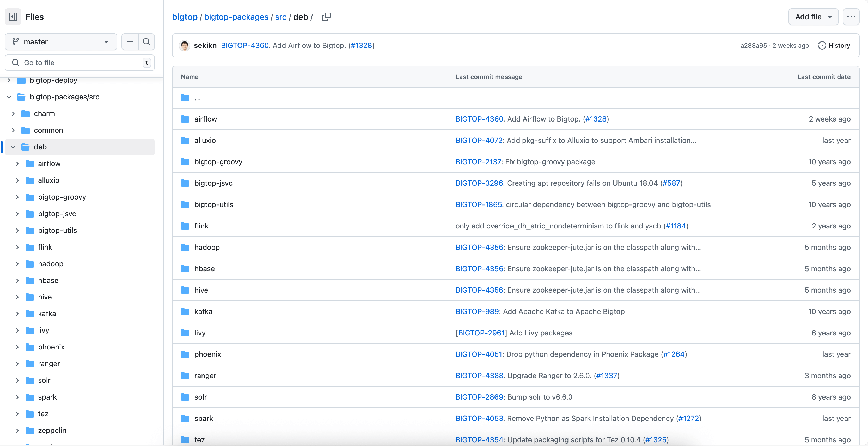Click the spark folder icon in the table
868x446 pixels.
click(185, 418)
